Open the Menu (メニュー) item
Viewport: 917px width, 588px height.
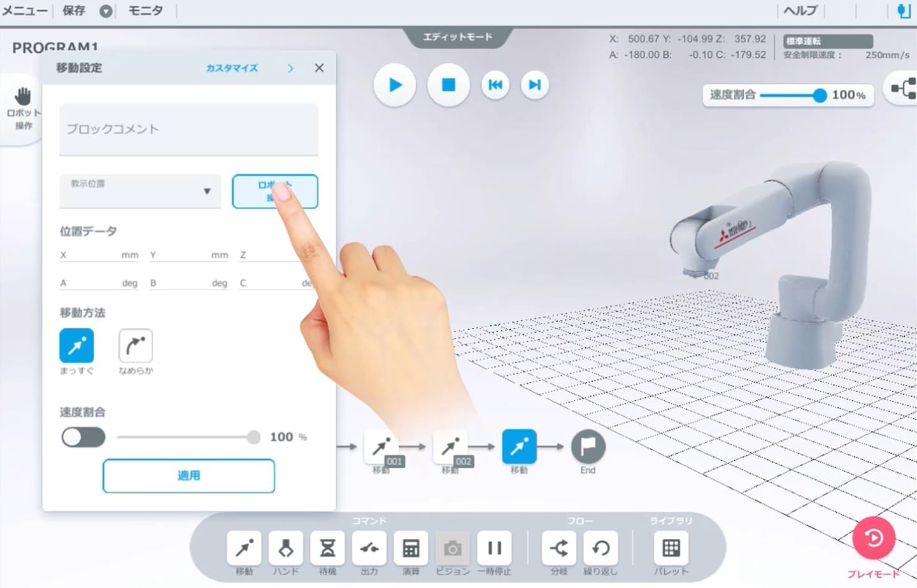[24, 11]
